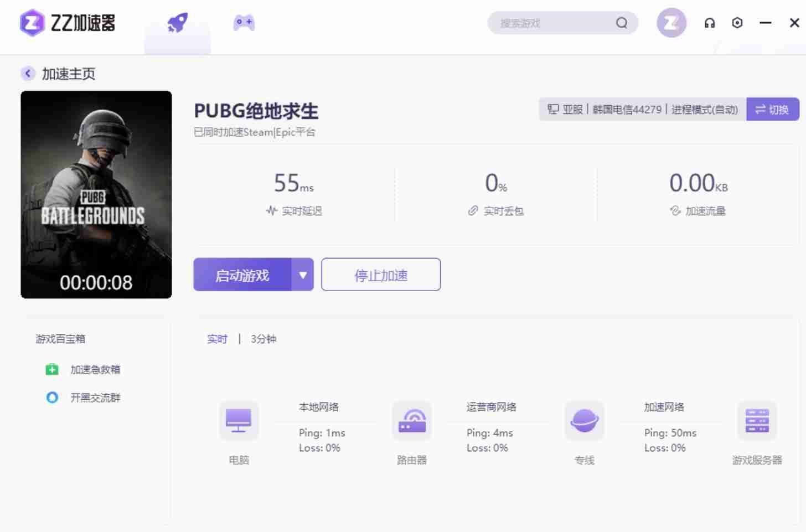Open the hexagon settings icon
This screenshot has width=806, height=532.
[x=737, y=23]
